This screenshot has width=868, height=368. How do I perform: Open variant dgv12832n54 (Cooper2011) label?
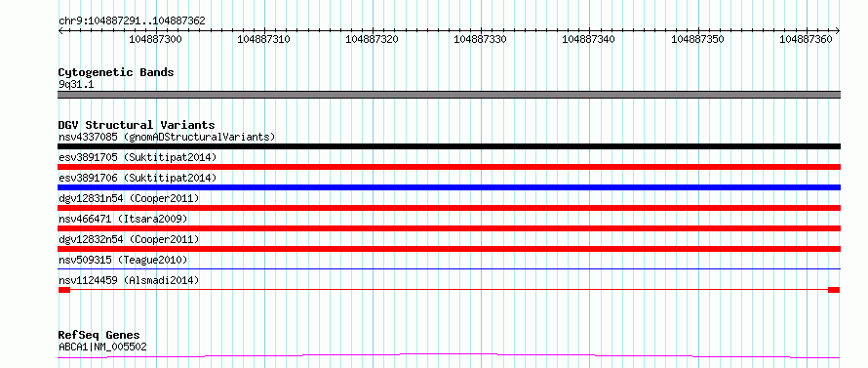tap(129, 239)
